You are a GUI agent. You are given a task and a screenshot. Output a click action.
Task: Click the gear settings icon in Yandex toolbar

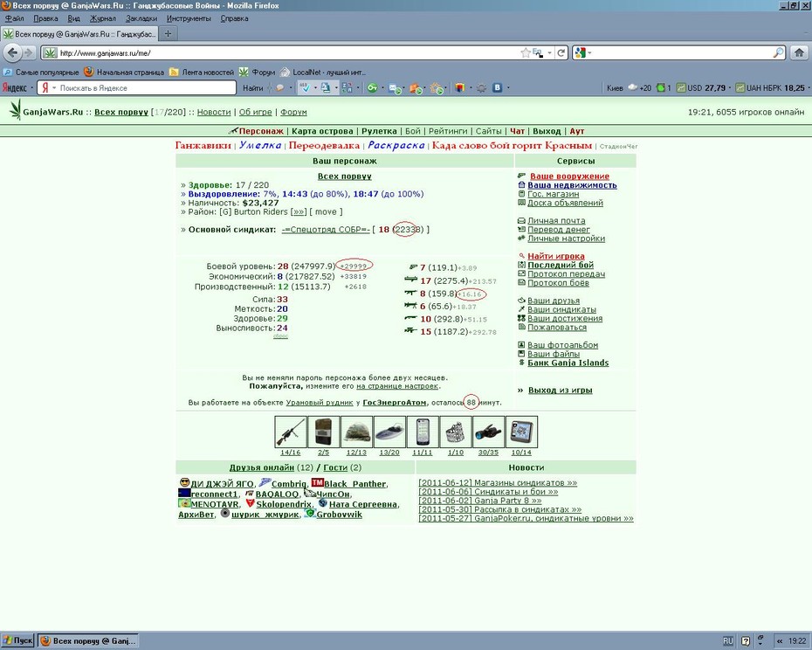481,88
